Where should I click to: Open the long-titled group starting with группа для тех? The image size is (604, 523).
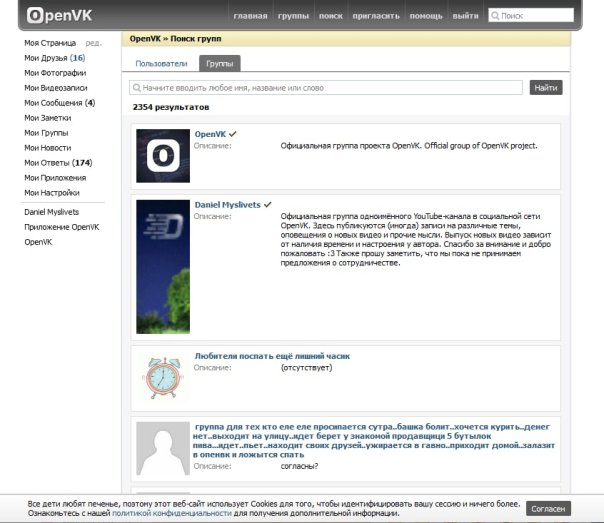pyautogui.click(x=374, y=441)
